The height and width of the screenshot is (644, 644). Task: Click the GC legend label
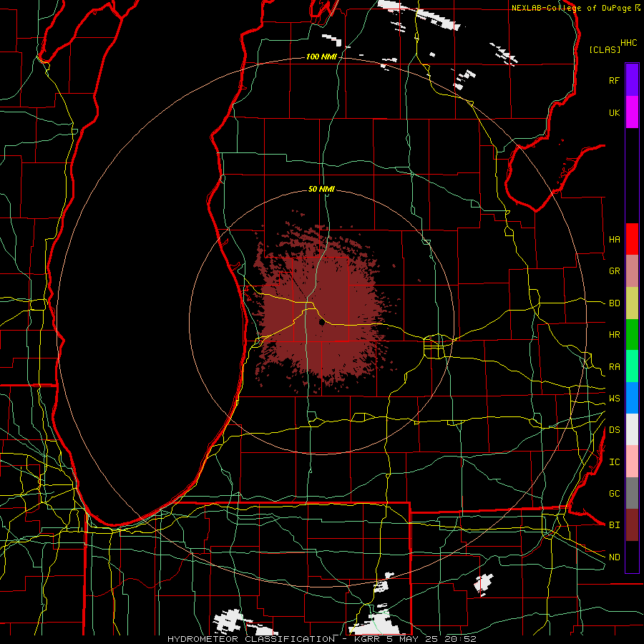[x=614, y=493]
